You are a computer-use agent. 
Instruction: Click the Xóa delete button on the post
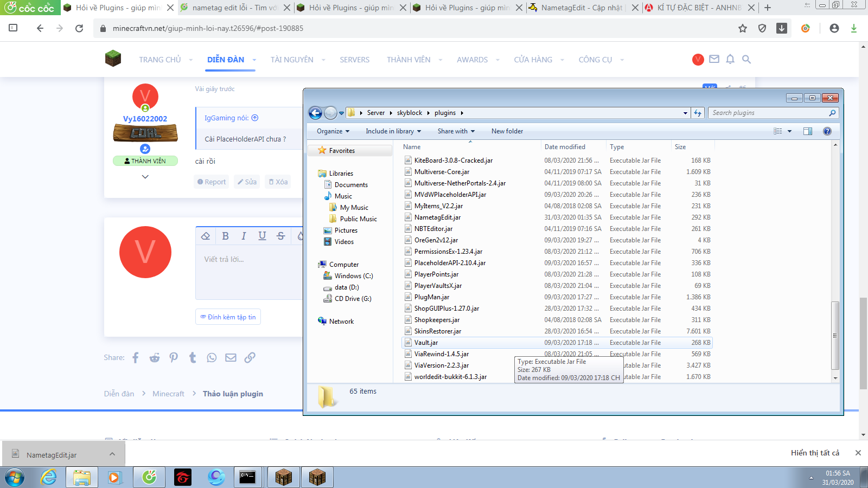(278, 182)
